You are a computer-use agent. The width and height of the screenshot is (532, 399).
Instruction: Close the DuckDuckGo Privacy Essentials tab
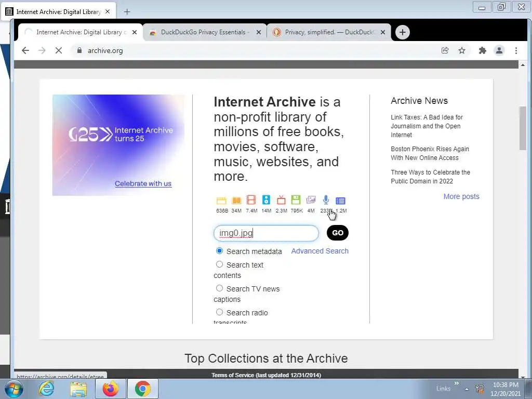259,32
